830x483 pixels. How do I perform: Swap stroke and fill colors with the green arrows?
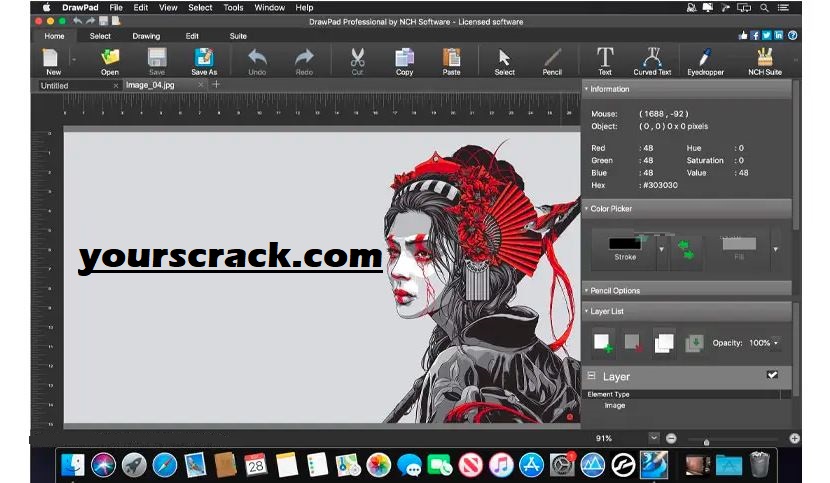686,249
